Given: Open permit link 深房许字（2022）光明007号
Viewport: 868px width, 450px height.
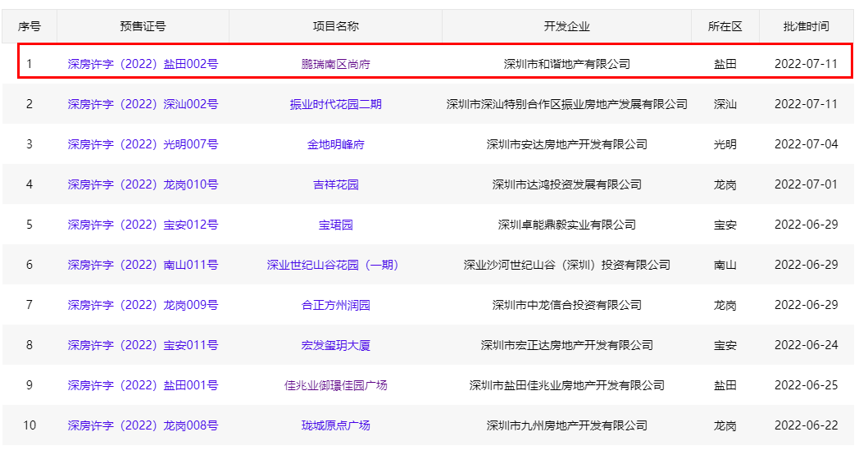Looking at the screenshot, I should click(x=143, y=144).
